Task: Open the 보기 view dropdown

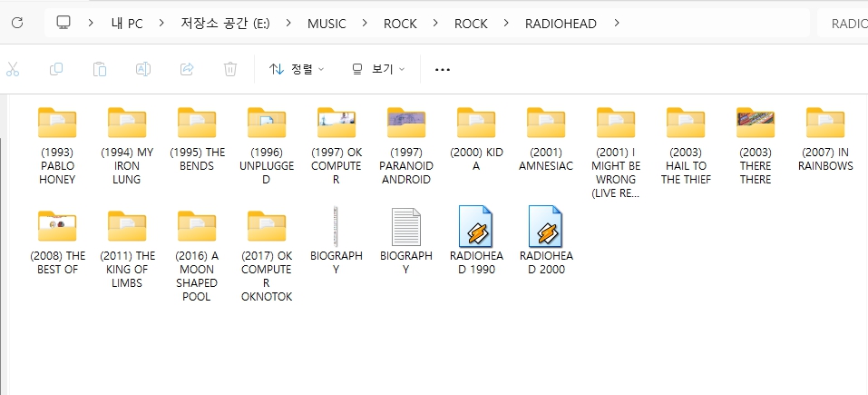Action: pyautogui.click(x=378, y=69)
